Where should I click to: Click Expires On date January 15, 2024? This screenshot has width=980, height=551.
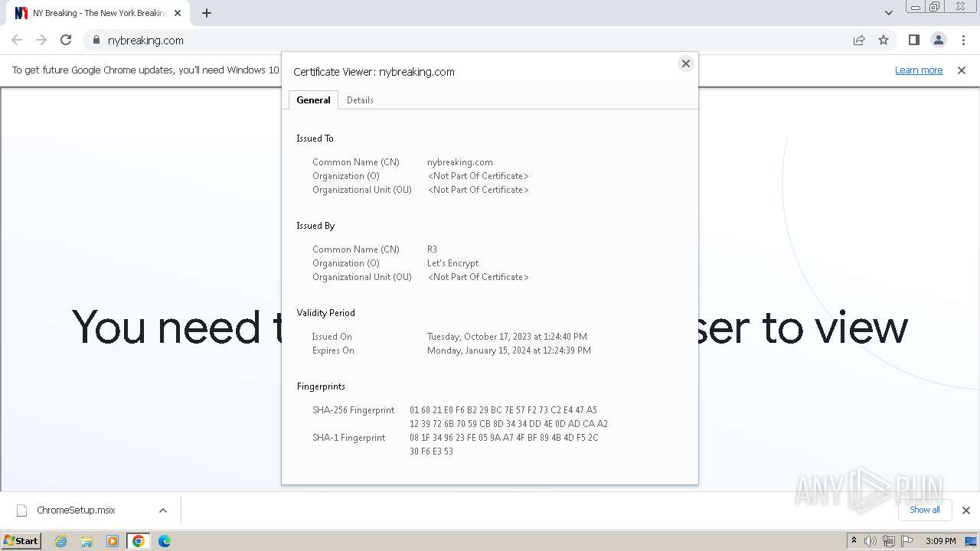click(509, 350)
